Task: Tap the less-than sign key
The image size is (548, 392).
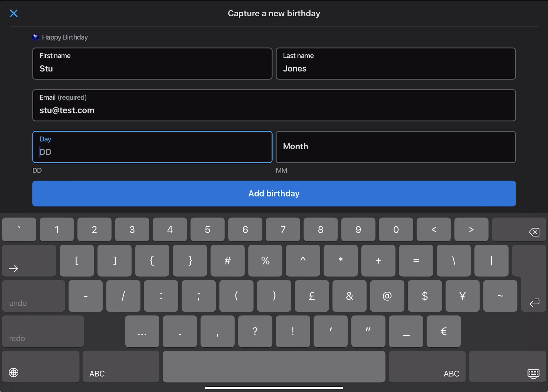Action: 434,230
